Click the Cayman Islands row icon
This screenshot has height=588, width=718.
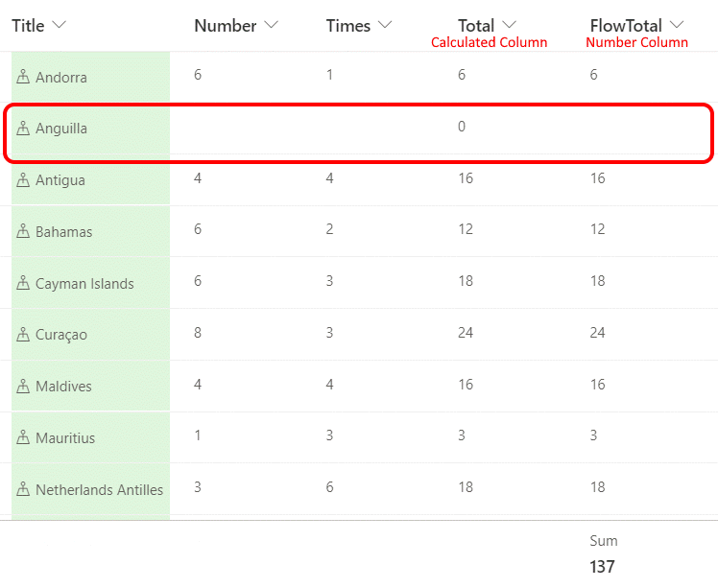click(x=24, y=284)
